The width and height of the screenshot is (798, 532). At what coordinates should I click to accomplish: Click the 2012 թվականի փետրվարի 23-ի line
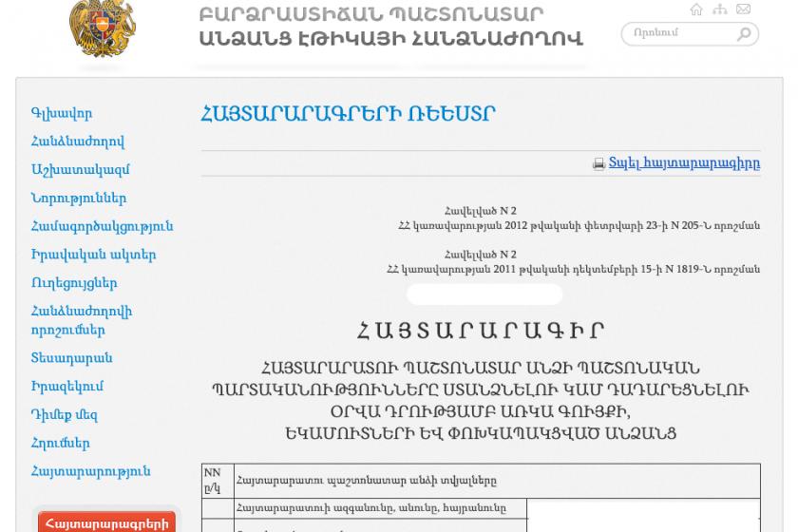coord(579,225)
